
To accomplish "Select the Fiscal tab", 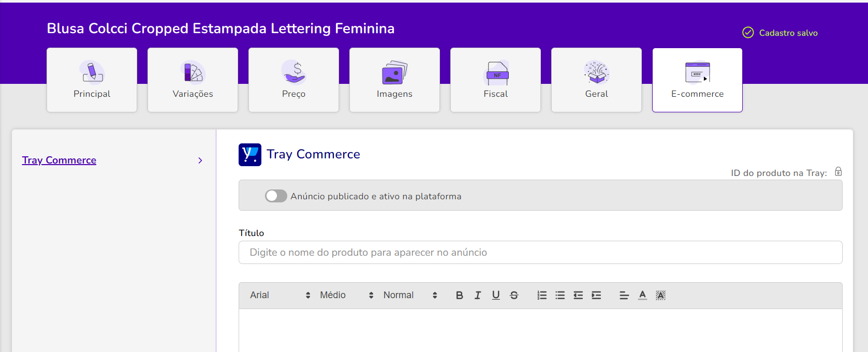I will 495,80.
